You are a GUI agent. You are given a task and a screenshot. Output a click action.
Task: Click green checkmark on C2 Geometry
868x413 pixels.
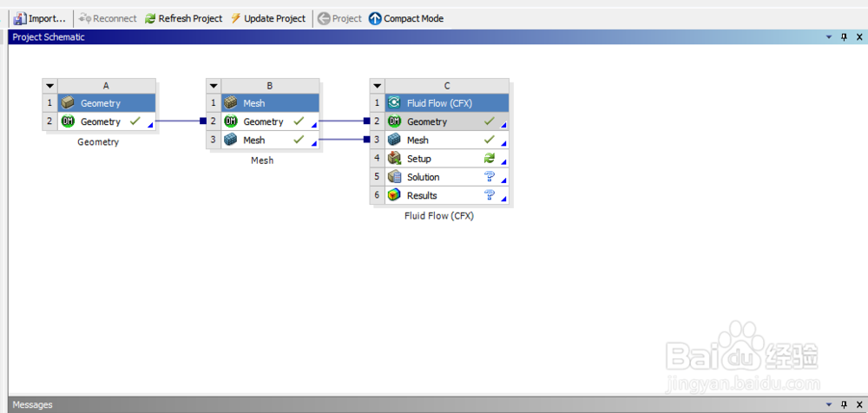[489, 121]
